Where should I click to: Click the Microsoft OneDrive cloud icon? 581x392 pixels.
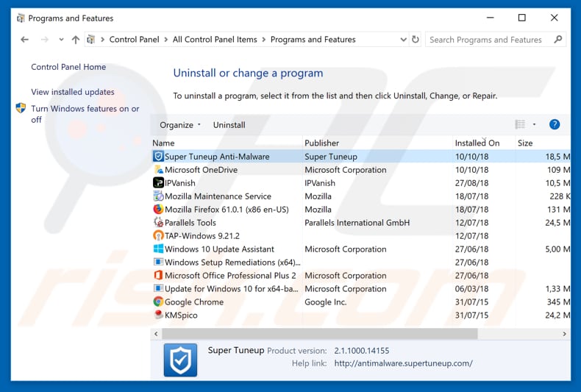(x=158, y=170)
